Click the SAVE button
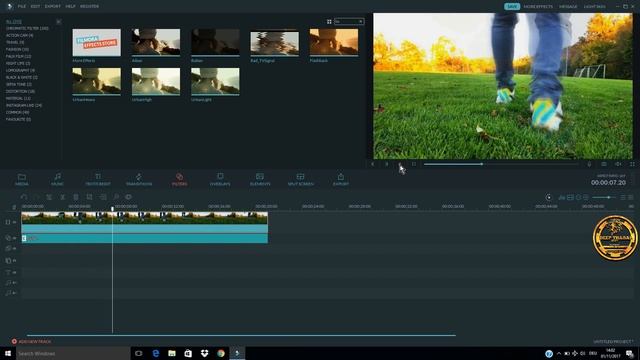640x360 pixels. tap(512, 7)
